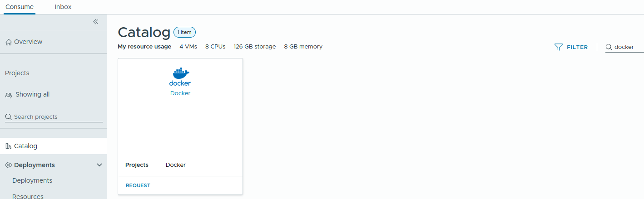Open the Inbox tab
This screenshot has height=199, width=644.
63,7
